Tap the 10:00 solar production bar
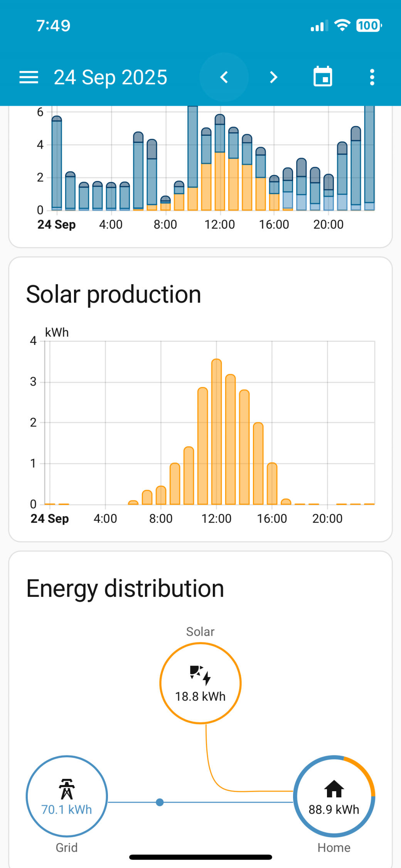The height and width of the screenshot is (868, 401). (x=189, y=476)
